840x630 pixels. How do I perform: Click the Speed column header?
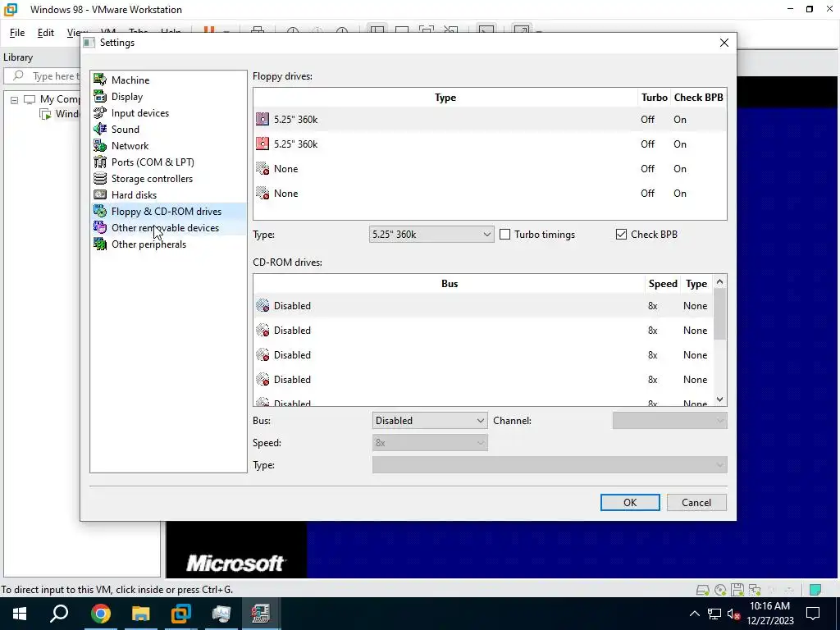coord(663,284)
